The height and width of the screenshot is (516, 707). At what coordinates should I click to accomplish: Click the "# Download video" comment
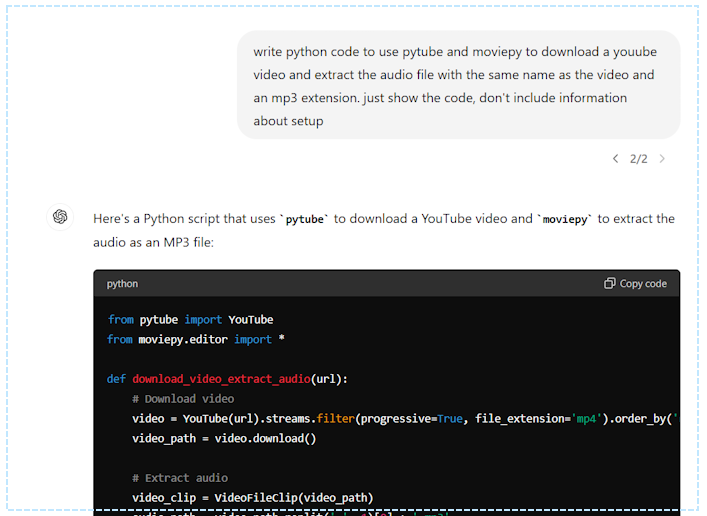tap(183, 399)
